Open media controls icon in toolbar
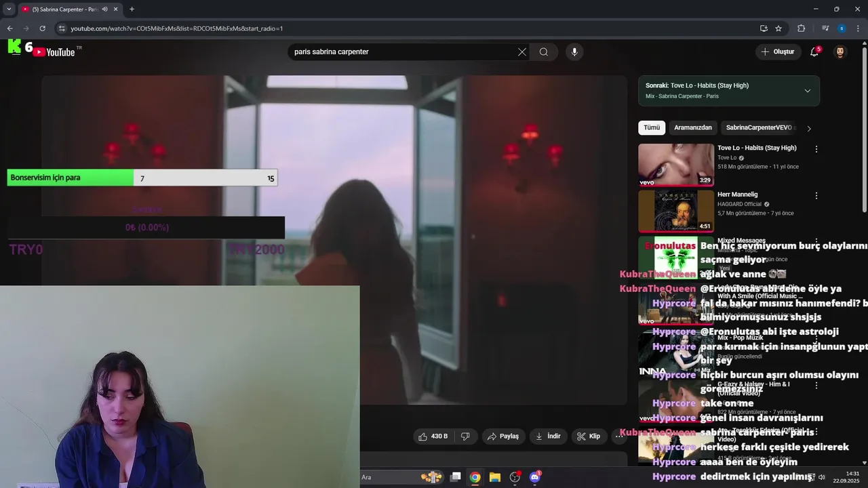 tap(825, 28)
